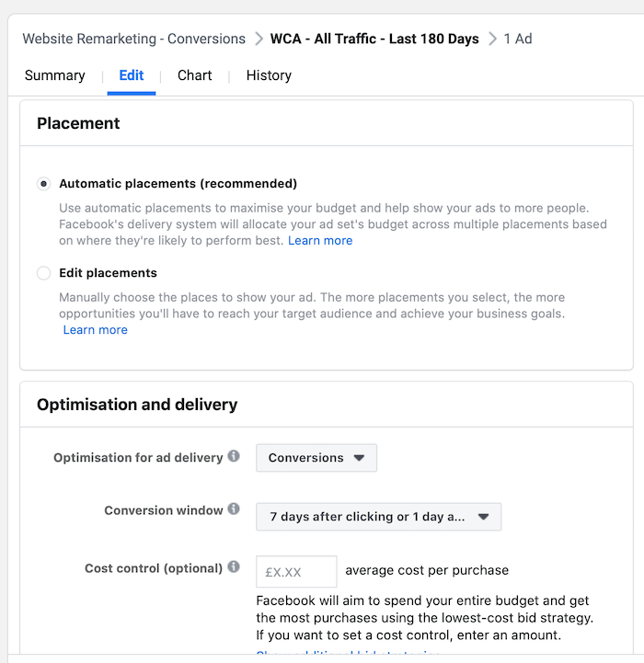The height and width of the screenshot is (663, 644).
Task: Open Website Remarketing - Conversions breadcrumb
Action: click(x=133, y=39)
